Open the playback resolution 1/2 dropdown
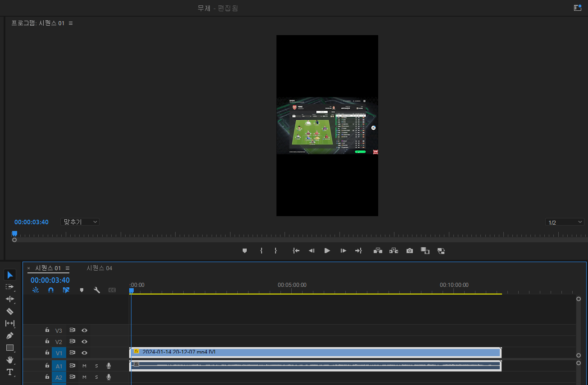This screenshot has width=588, height=385. pos(565,222)
